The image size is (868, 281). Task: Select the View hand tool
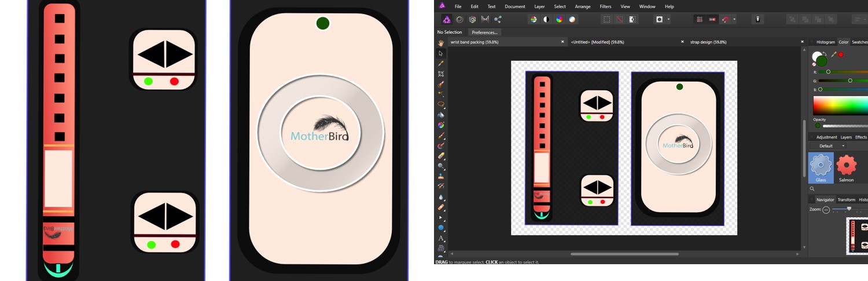click(x=441, y=43)
